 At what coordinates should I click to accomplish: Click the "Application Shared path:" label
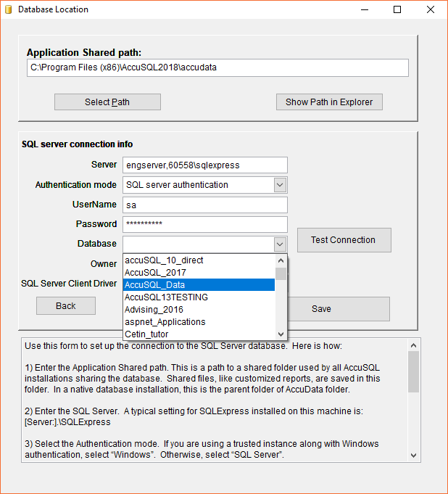click(x=84, y=52)
